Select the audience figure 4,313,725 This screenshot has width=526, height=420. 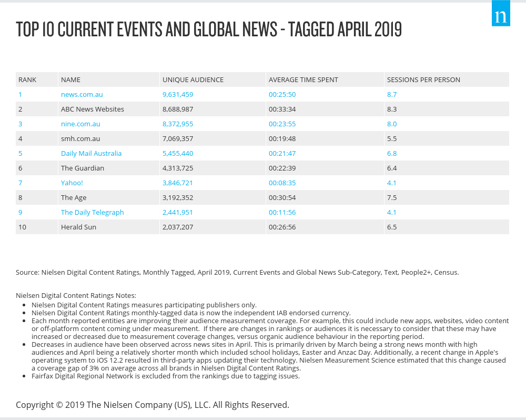click(x=178, y=168)
